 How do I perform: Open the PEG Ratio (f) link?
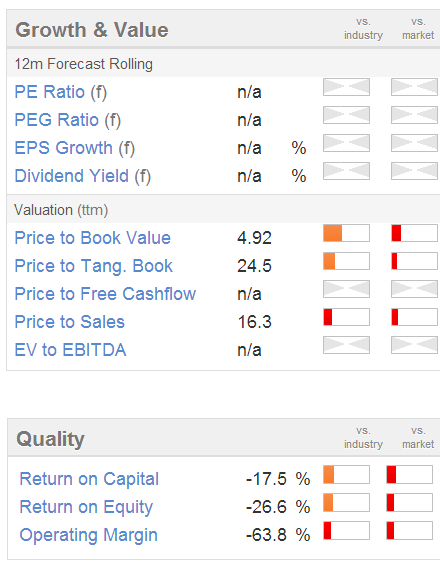tap(68, 120)
